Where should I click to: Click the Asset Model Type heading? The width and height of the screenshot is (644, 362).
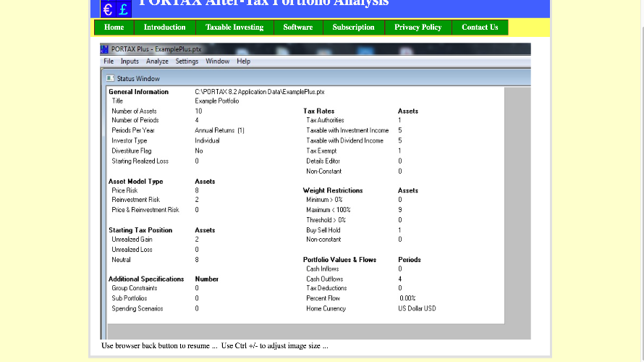click(x=135, y=181)
